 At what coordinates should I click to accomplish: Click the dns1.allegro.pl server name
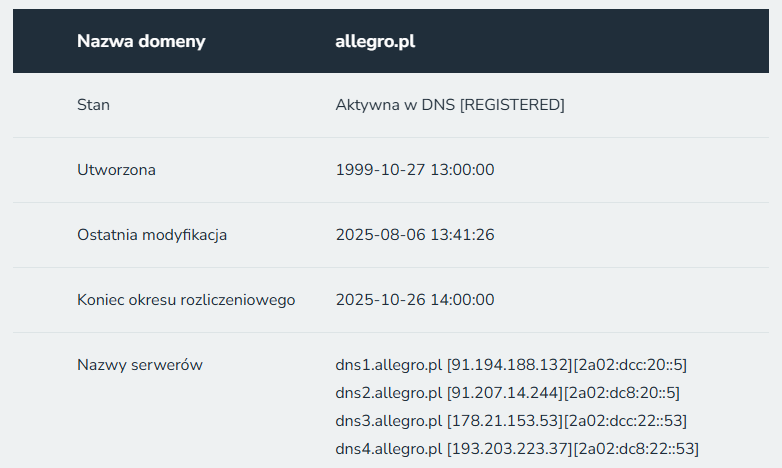coord(389,365)
